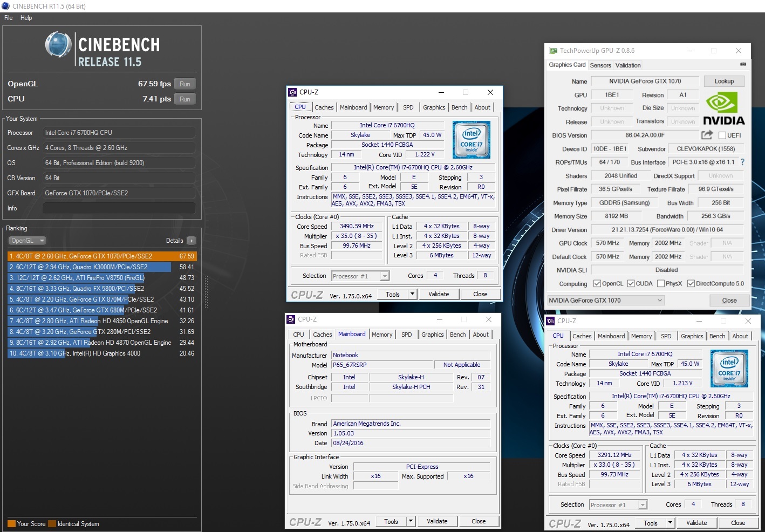
Task: Click the Info text field in Your System
Action: pos(119,208)
